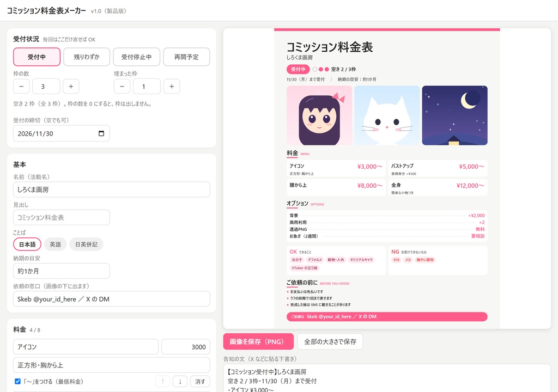
Task: Select 日英併記 language option
Action: point(86,244)
